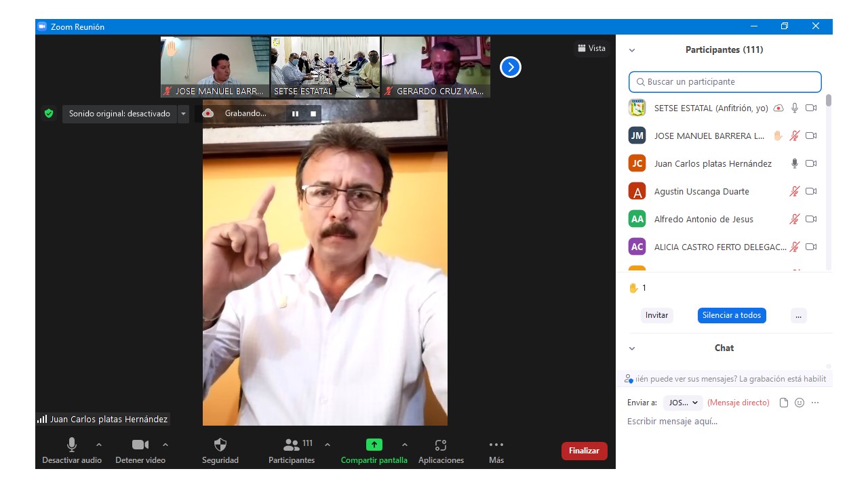The height and width of the screenshot is (488, 868).
Task: Click the red Finalizar button
Action: pos(584,451)
